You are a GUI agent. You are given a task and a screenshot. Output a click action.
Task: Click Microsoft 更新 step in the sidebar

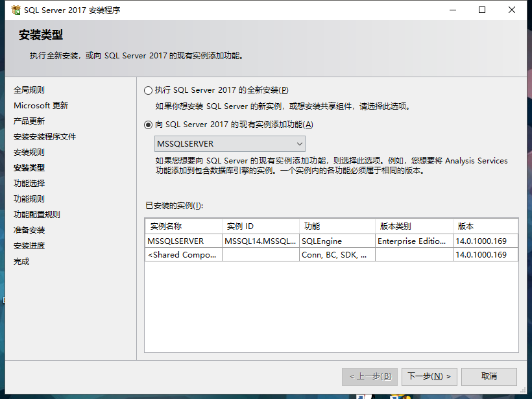(x=41, y=105)
